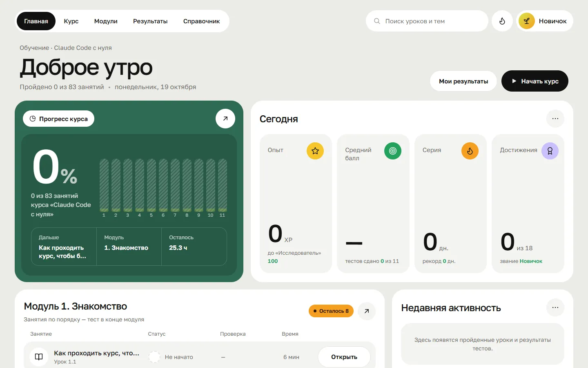Click the Средний балл stat card

[373, 204]
